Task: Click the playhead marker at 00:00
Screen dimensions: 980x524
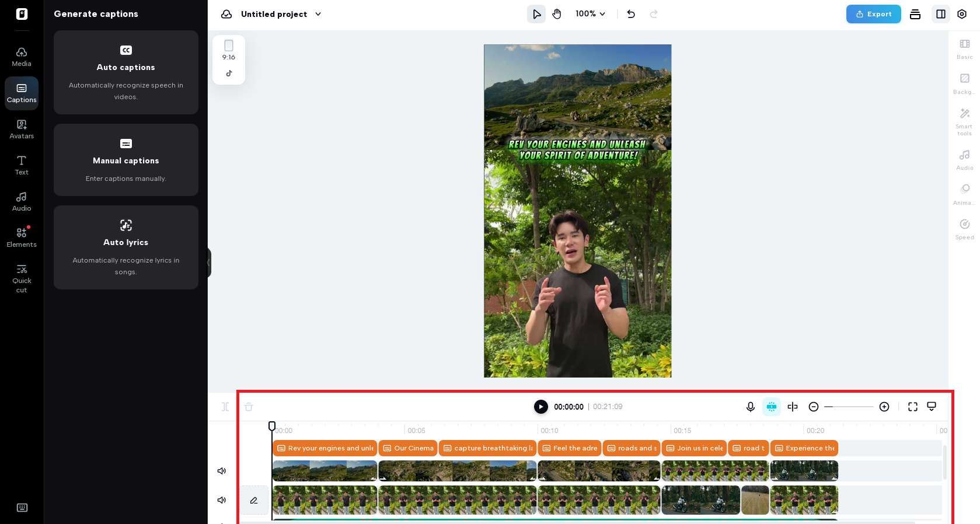Action: click(x=272, y=426)
